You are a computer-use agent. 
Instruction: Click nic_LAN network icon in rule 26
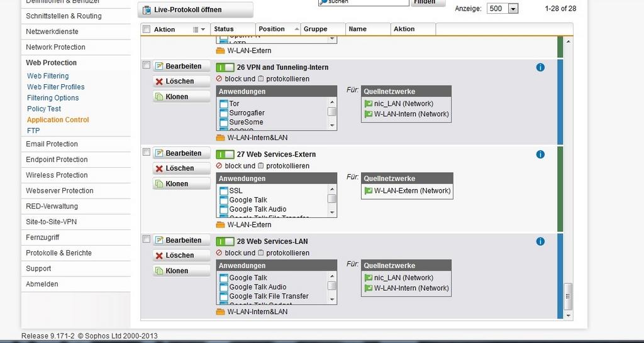click(x=369, y=104)
